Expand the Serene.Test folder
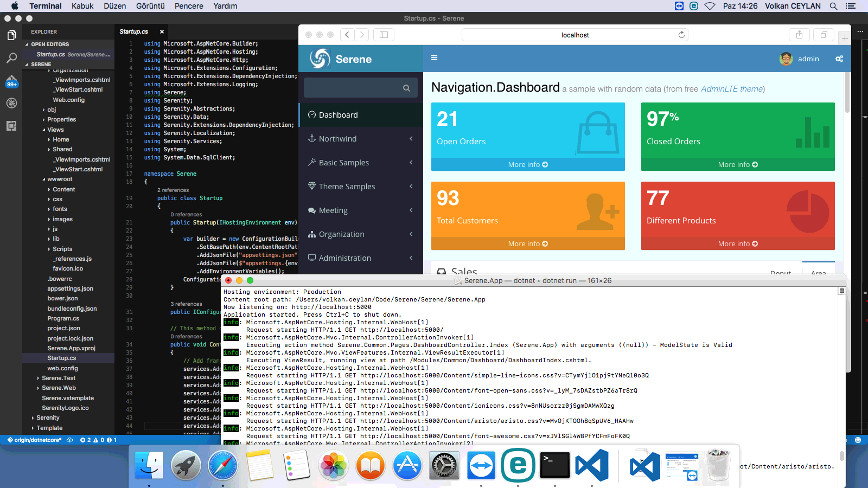 pos(59,378)
